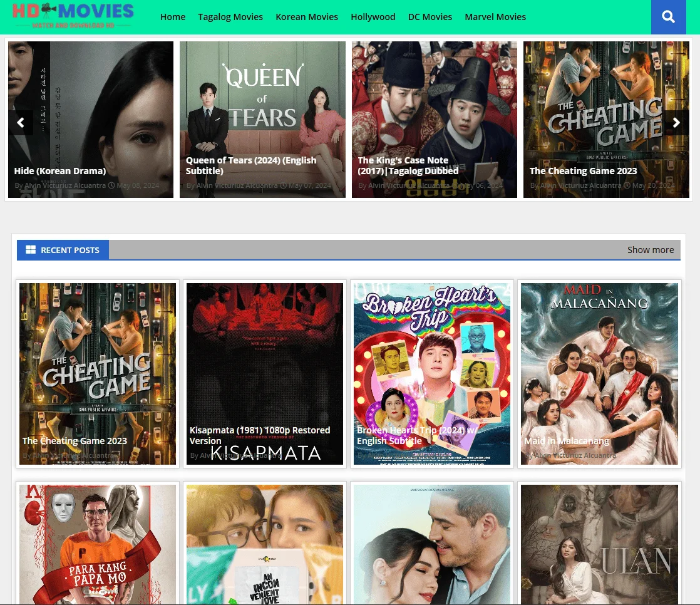This screenshot has width=700, height=605.
Task: Go to previous slide in carousel
Action: pos(21,122)
